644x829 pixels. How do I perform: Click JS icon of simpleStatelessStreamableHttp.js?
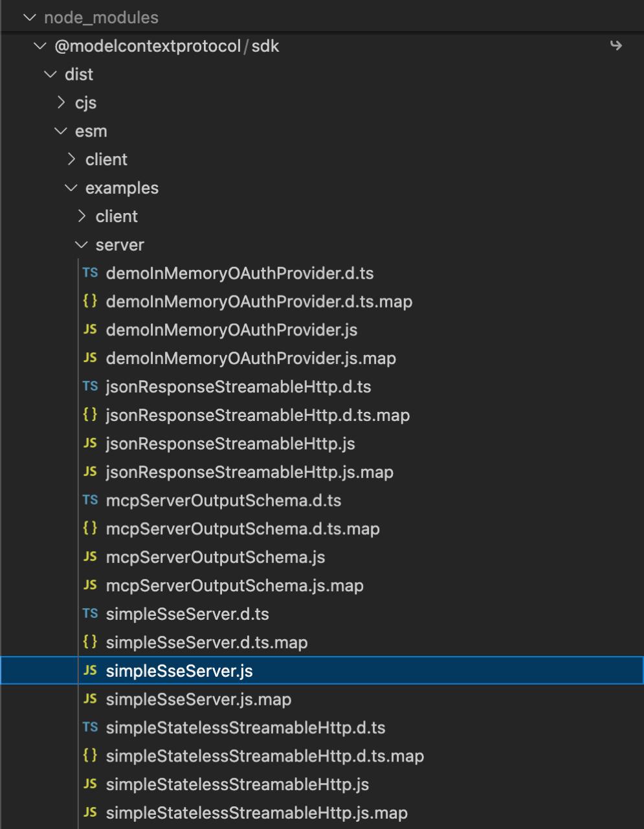[90, 784]
